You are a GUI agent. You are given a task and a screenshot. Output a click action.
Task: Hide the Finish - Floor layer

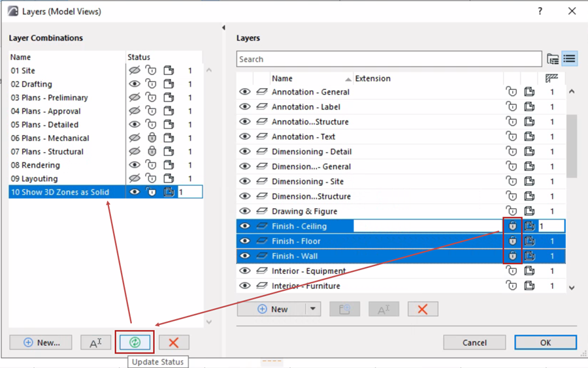(x=245, y=241)
